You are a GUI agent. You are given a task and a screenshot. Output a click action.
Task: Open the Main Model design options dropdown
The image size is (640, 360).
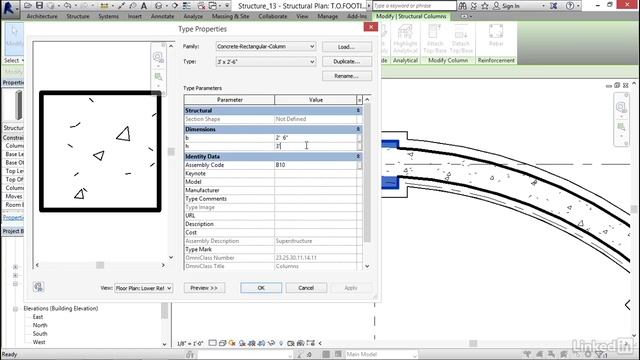(381, 354)
